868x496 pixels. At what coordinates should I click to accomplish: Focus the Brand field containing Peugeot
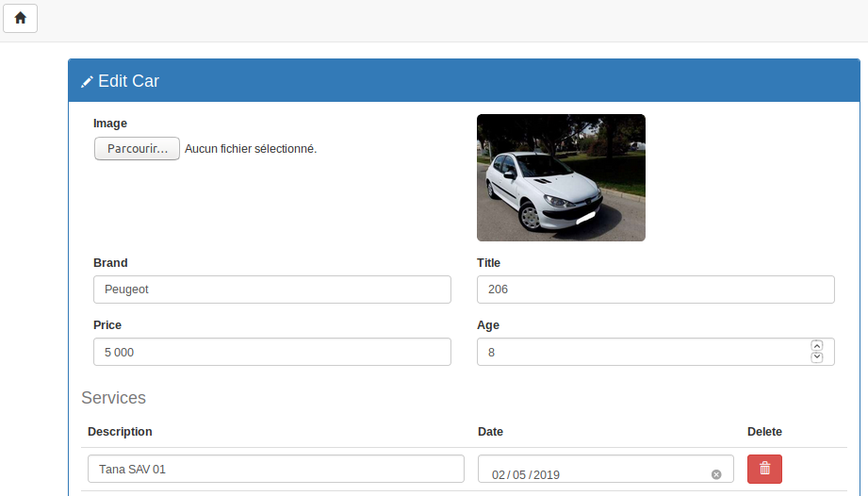[271, 289]
